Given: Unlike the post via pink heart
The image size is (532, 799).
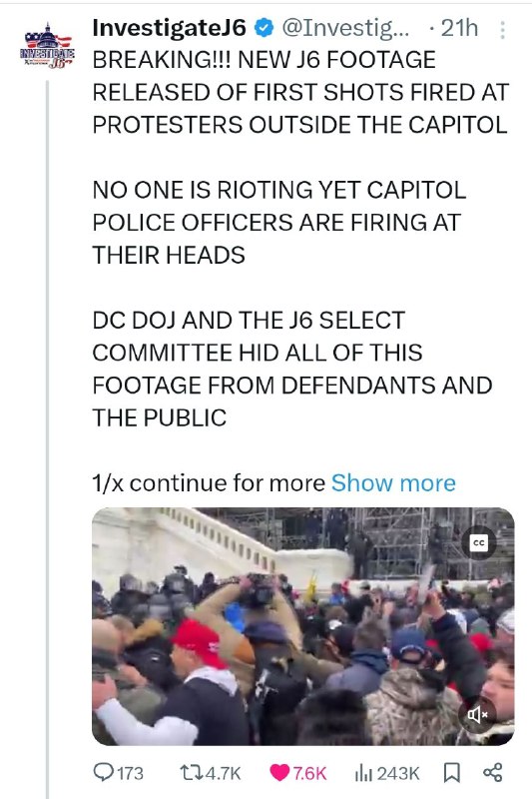Looking at the screenshot, I should click(279, 772).
